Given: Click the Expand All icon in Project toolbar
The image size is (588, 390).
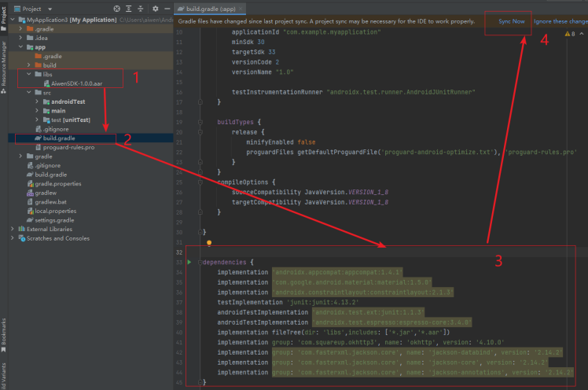Looking at the screenshot, I should [129, 9].
